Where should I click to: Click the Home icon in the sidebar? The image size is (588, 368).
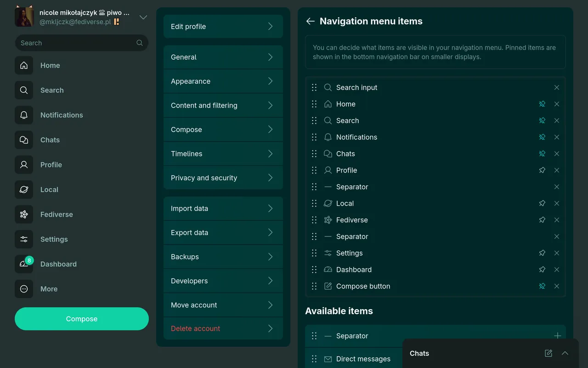[x=24, y=65]
